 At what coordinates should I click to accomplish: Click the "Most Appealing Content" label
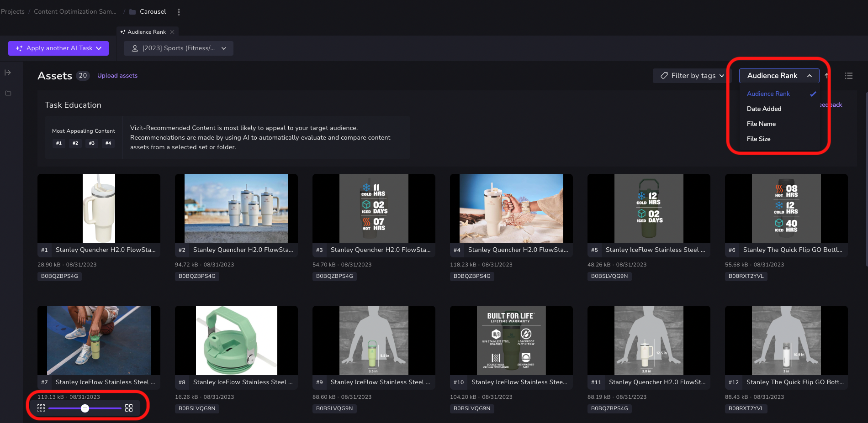click(x=84, y=131)
